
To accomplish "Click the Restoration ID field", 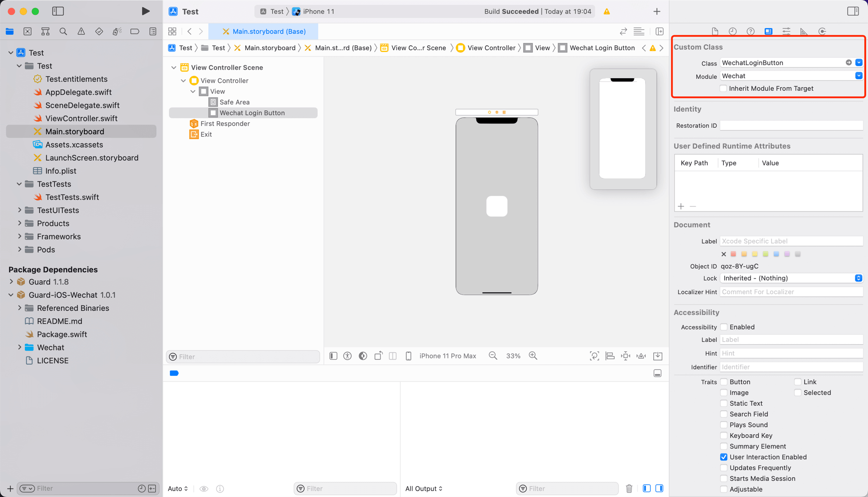I will (791, 126).
